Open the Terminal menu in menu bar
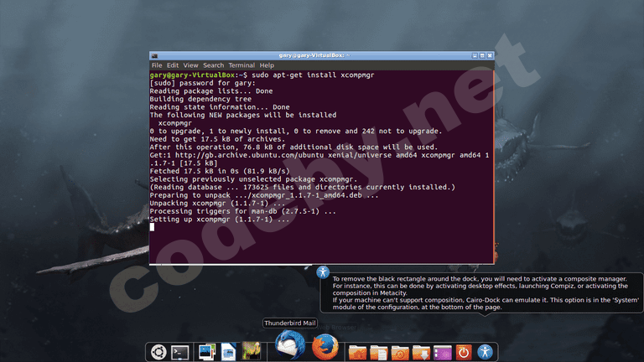This screenshot has width=644, height=362. (241, 65)
